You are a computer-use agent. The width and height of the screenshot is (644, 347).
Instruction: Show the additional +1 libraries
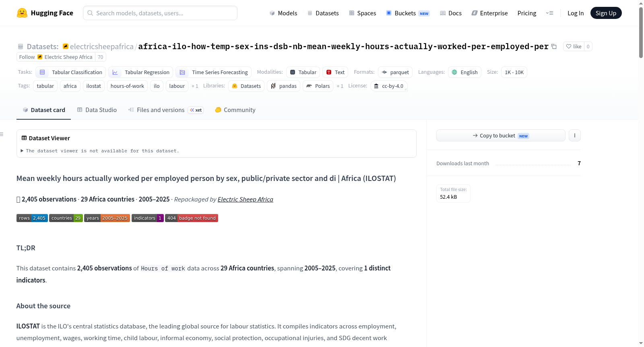click(x=340, y=86)
